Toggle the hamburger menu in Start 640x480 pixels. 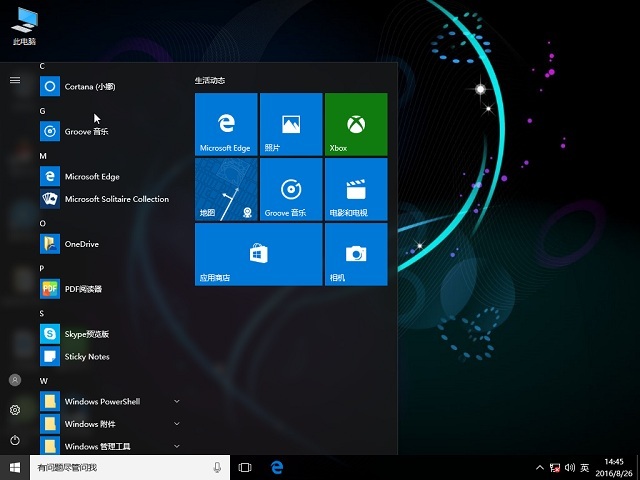15,80
